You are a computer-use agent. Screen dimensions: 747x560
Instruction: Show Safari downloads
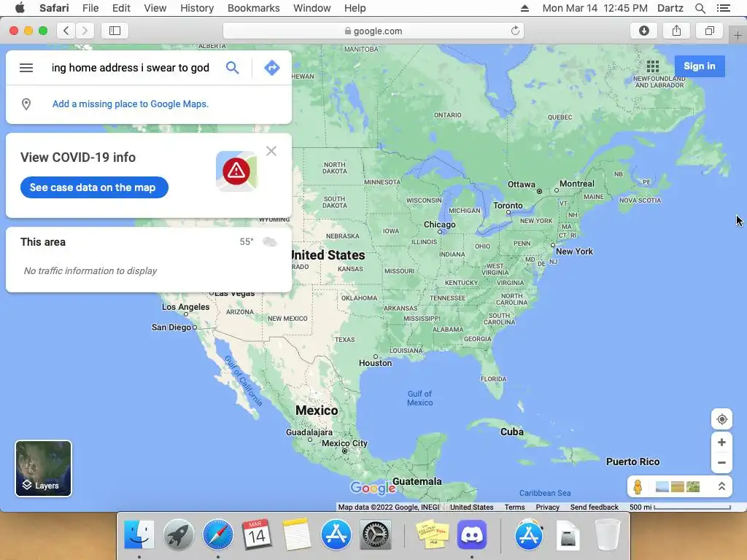[643, 31]
